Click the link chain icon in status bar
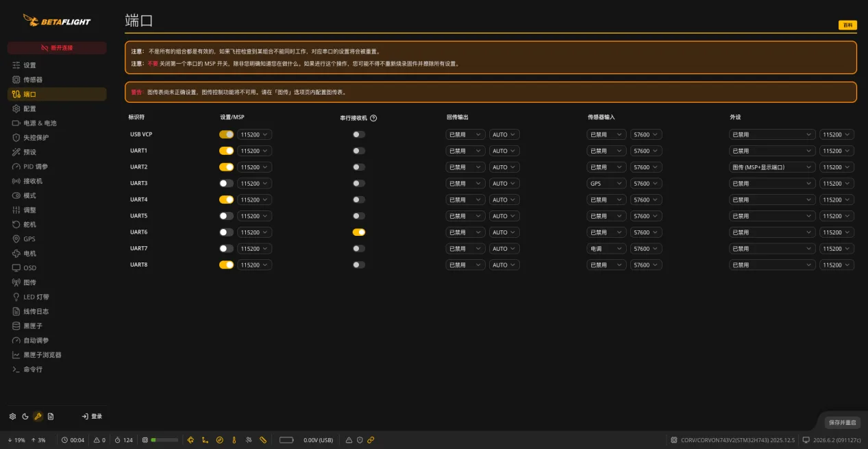Viewport: 868px width, 449px height. [x=371, y=440]
